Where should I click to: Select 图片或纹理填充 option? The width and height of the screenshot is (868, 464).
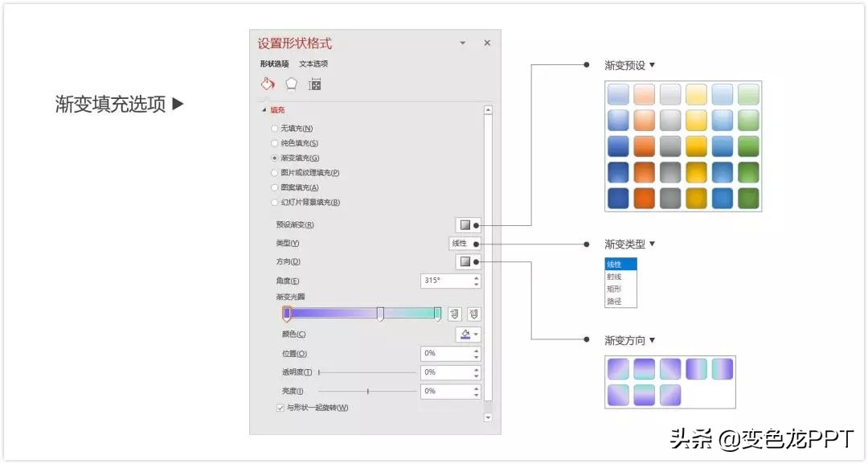tap(274, 172)
